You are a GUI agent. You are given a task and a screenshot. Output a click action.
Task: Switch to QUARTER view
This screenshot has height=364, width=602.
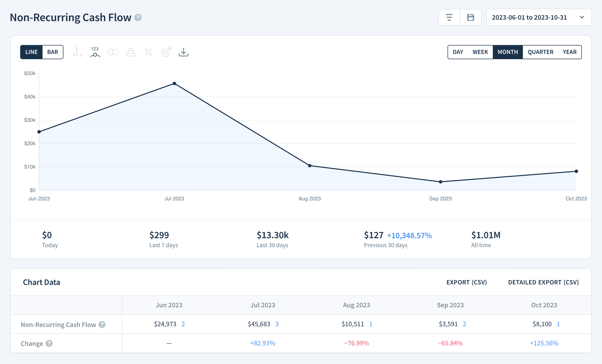[540, 52]
